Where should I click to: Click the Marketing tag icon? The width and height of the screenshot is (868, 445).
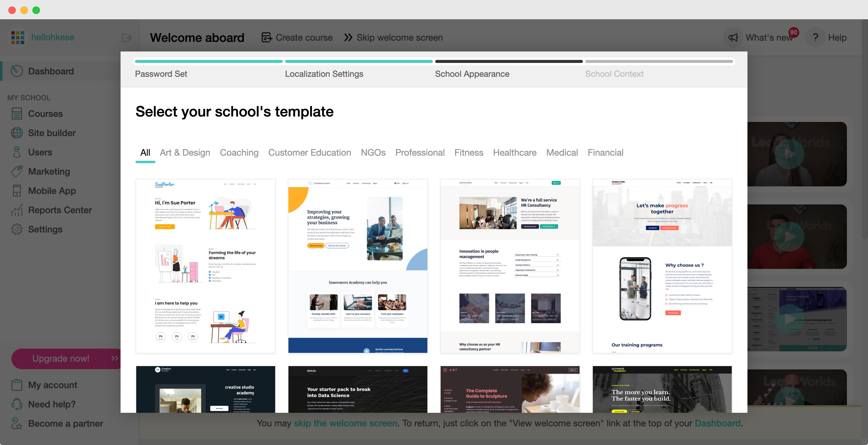[x=17, y=171]
